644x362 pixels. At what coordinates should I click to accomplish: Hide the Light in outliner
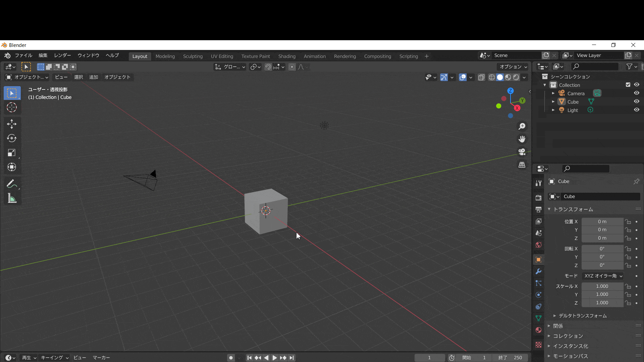[x=636, y=110]
